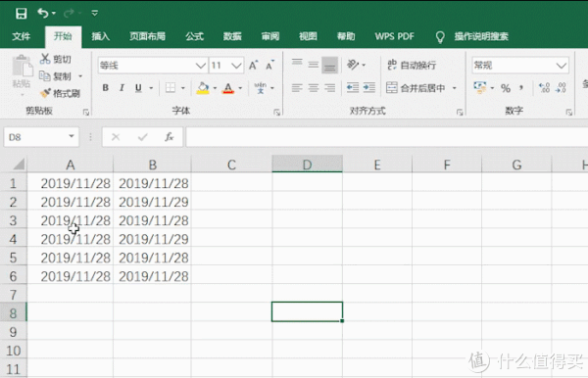Open the Customize Quick Access Toolbar arrow
588x378 pixels.
94,14
